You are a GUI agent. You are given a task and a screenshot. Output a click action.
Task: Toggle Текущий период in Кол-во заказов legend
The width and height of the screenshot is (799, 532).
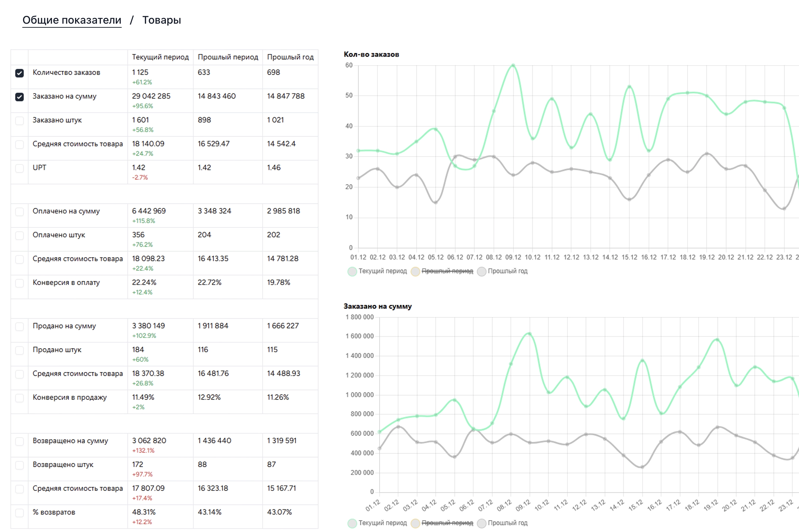click(377, 271)
